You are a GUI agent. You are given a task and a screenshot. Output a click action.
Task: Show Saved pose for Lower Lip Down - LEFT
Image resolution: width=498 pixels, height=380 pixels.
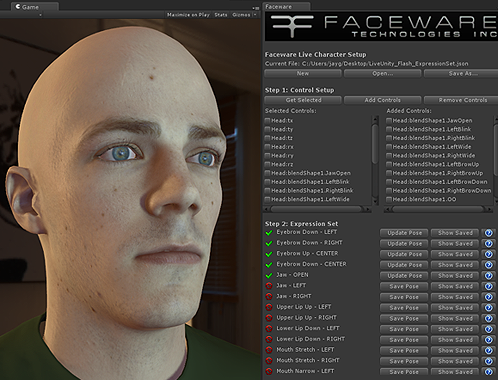[455, 329]
